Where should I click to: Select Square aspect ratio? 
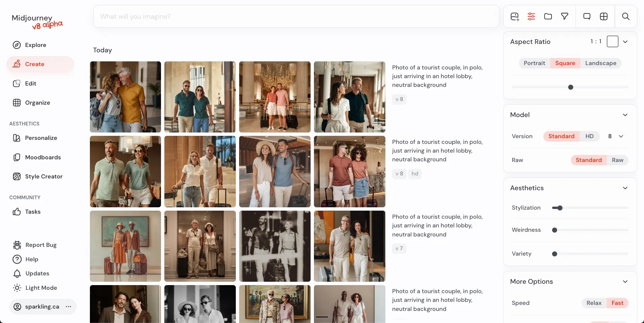pyautogui.click(x=565, y=63)
